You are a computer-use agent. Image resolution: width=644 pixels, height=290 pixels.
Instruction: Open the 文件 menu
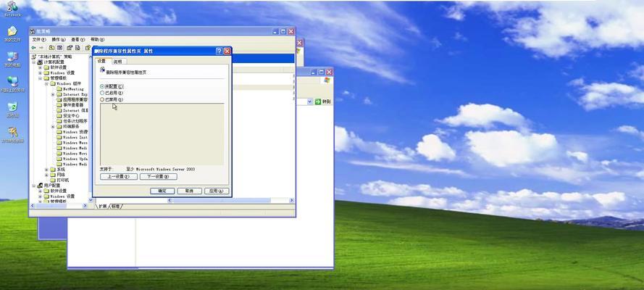(x=39, y=39)
